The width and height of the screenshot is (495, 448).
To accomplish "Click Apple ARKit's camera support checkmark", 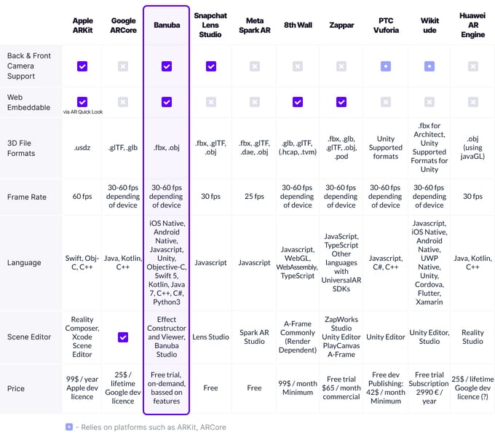I will tap(82, 66).
